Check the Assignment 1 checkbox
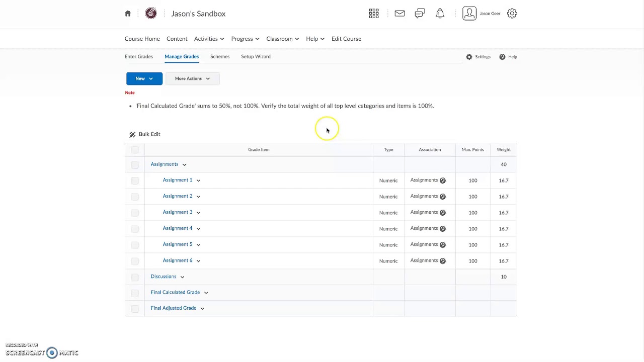The height and width of the screenshot is (362, 644). (135, 180)
